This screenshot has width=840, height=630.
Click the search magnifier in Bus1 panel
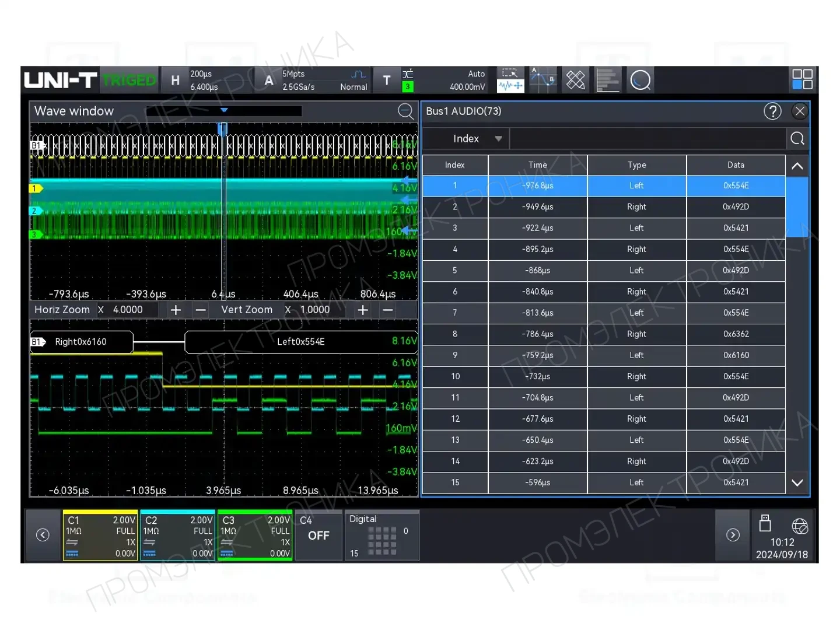[797, 139]
